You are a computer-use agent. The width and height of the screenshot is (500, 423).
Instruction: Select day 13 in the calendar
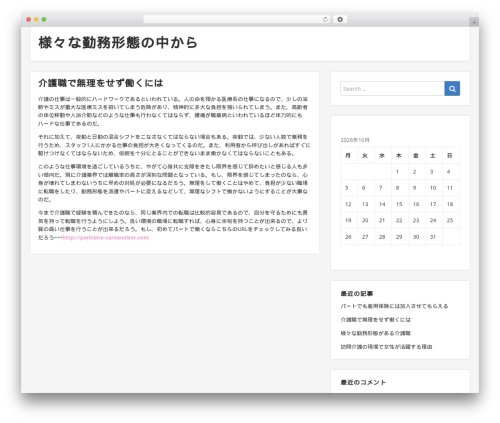365,204
